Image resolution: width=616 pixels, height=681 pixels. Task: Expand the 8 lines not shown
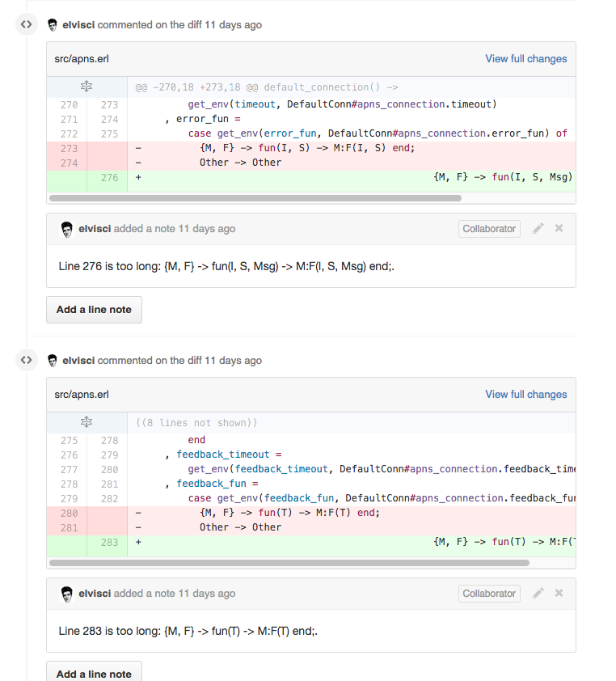click(86, 422)
